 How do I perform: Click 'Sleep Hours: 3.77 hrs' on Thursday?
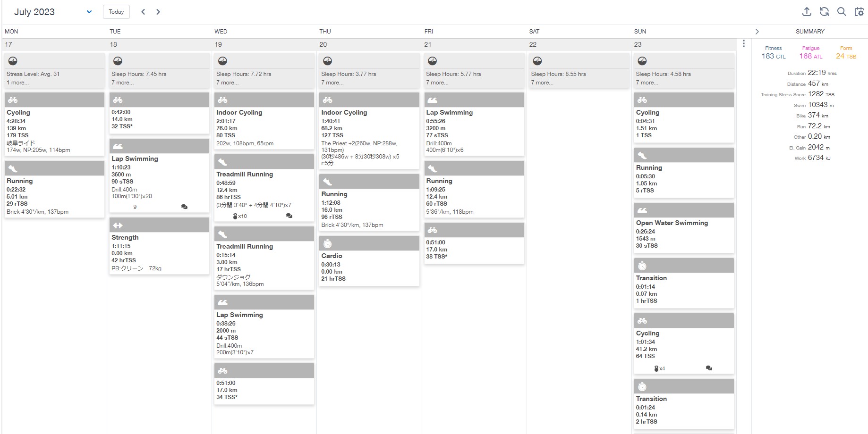(x=349, y=74)
